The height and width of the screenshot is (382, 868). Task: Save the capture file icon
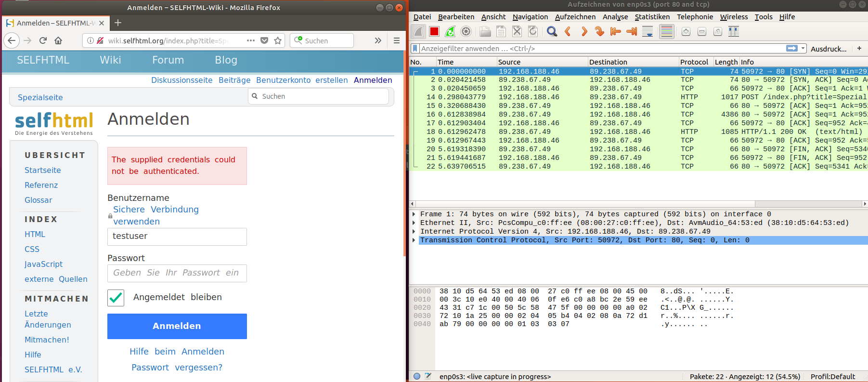pos(501,32)
